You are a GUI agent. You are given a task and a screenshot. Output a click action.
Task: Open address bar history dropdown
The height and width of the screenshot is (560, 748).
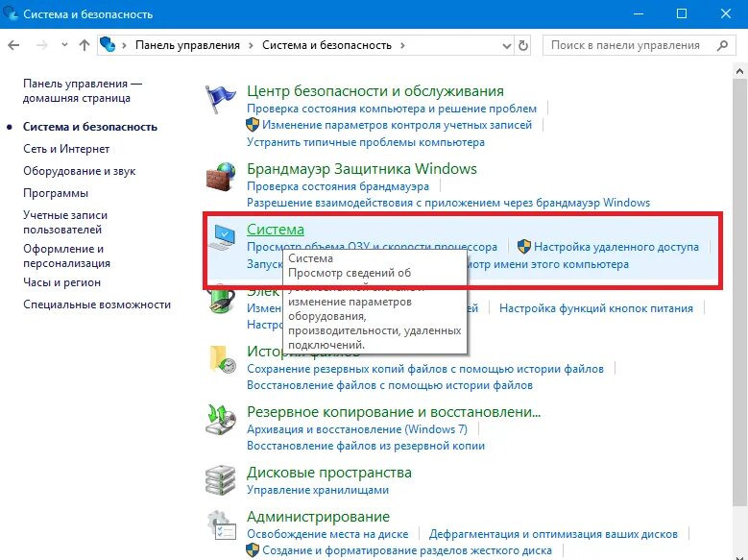pos(507,46)
